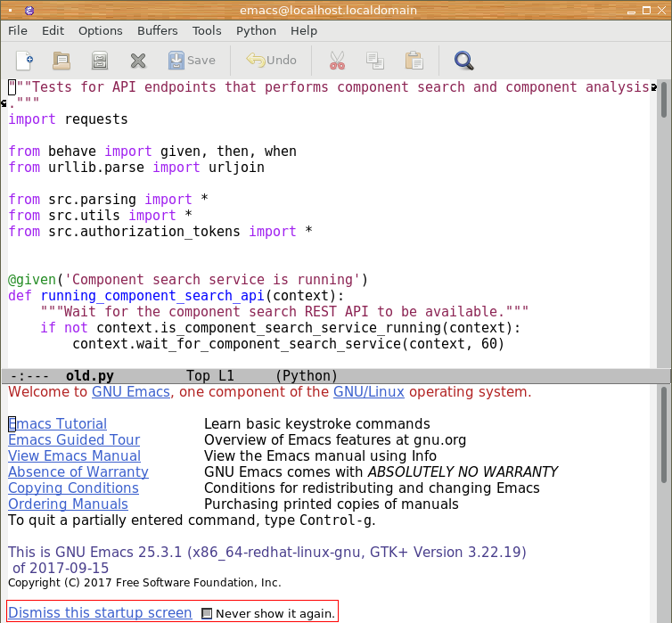Viewport: 672px width, 623px height.
Task: Open a file via the folder icon
Action: click(x=61, y=61)
